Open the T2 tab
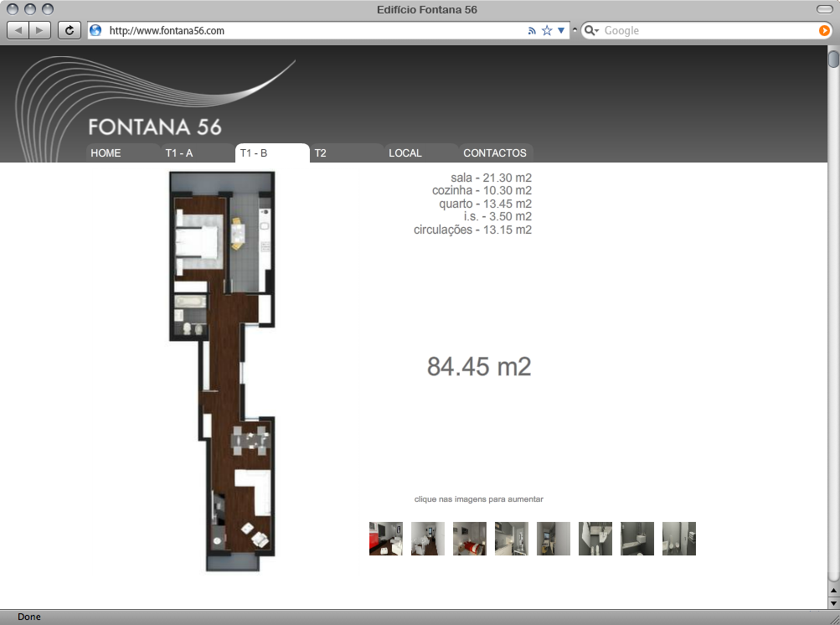 (x=347, y=152)
